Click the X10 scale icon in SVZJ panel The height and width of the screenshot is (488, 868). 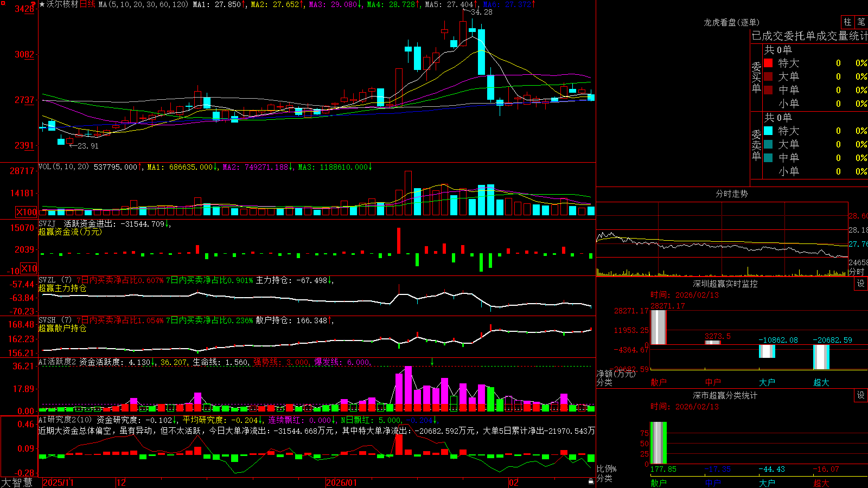pos(29,268)
